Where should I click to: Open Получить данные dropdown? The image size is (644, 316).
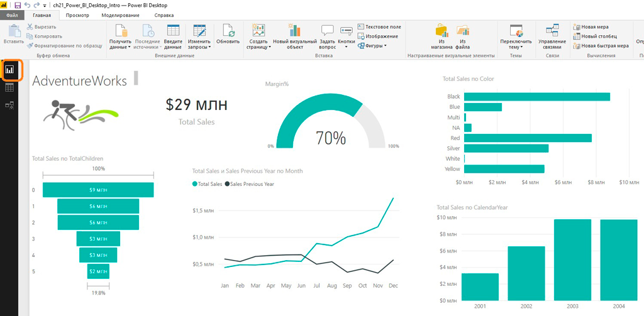[120, 36]
